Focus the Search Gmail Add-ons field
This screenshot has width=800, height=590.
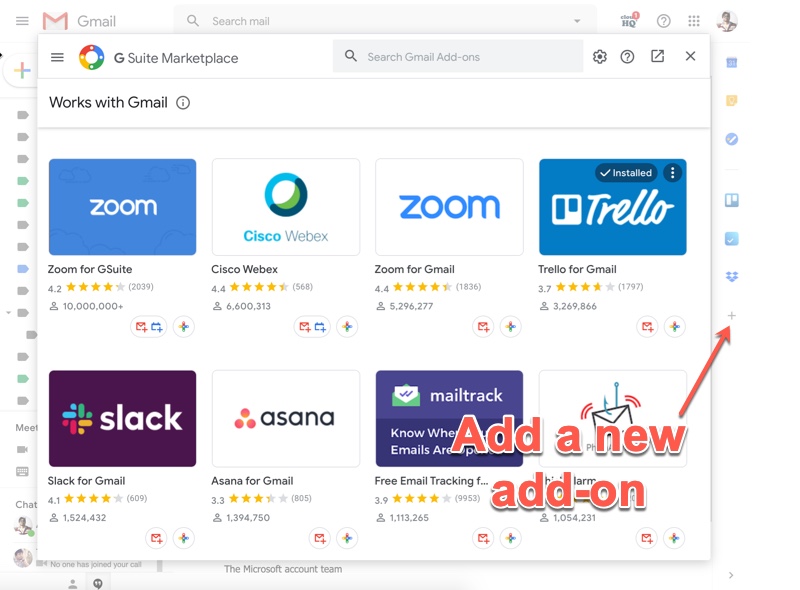tap(458, 57)
